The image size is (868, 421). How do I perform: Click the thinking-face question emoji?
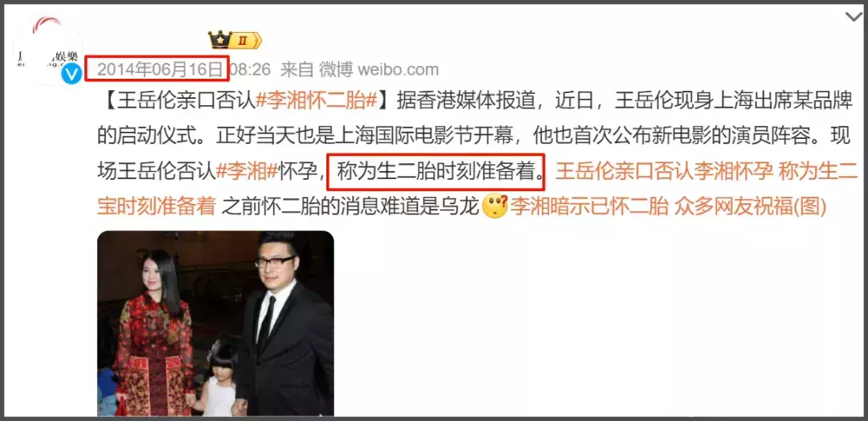(x=495, y=206)
